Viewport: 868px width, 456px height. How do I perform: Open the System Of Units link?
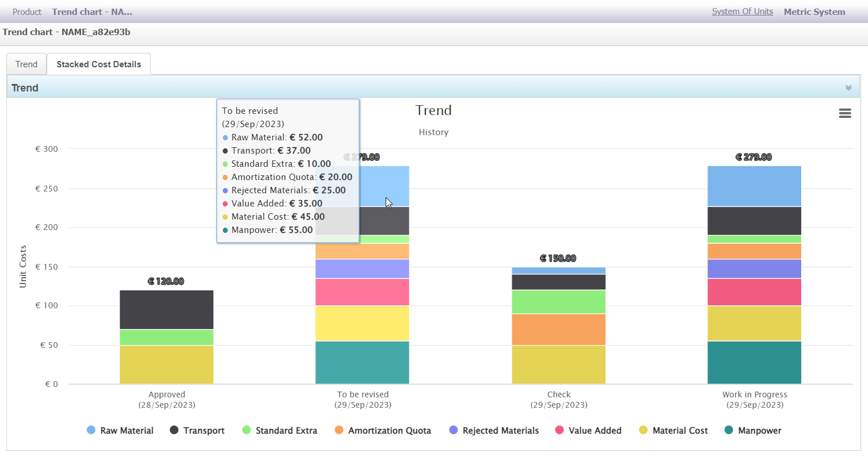click(742, 12)
